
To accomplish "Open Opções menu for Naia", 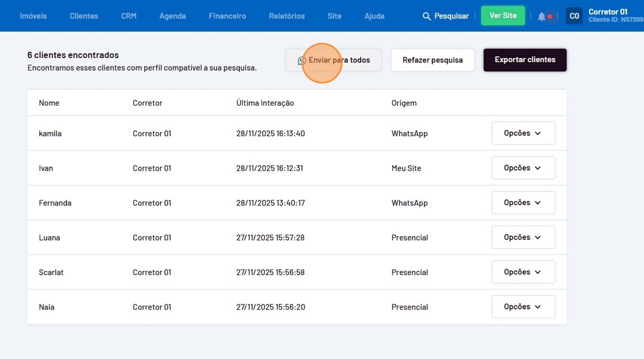I will coord(523,307).
